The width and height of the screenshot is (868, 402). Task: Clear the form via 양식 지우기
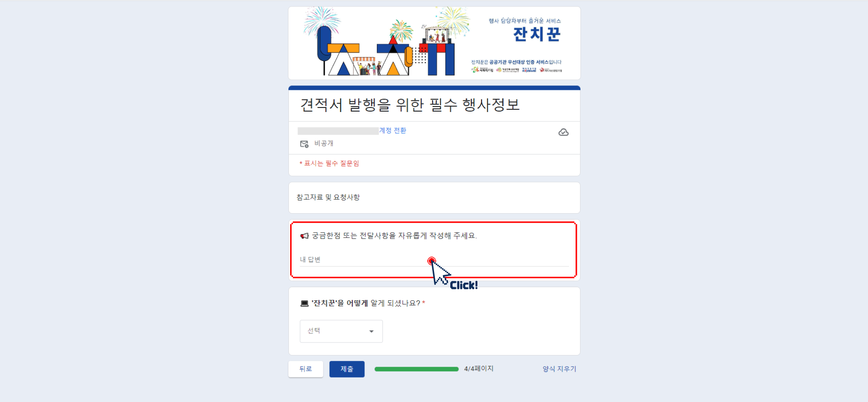(559, 369)
